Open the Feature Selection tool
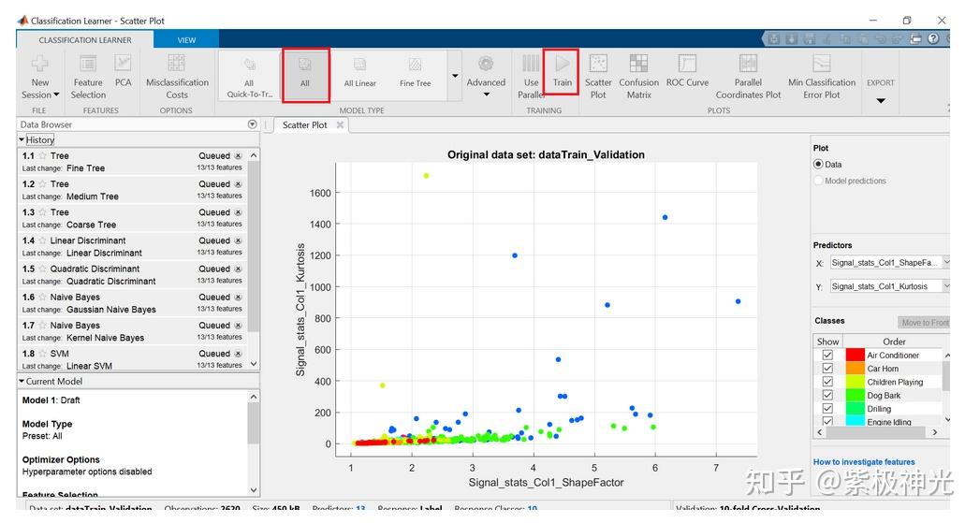980x523 pixels. (88, 78)
